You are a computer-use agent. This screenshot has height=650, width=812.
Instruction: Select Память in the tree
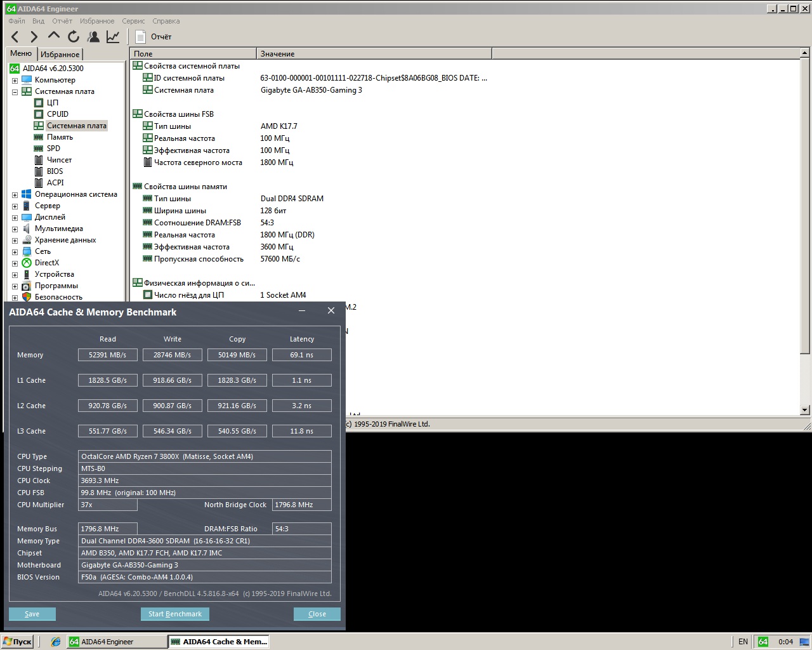tap(60, 137)
